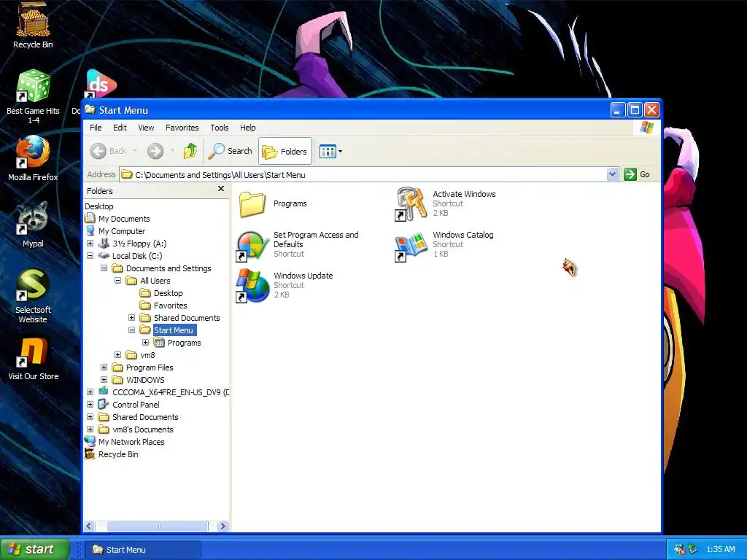This screenshot has width=747, height=560.
Task: Click the second system tray icon
Action: pos(693,549)
